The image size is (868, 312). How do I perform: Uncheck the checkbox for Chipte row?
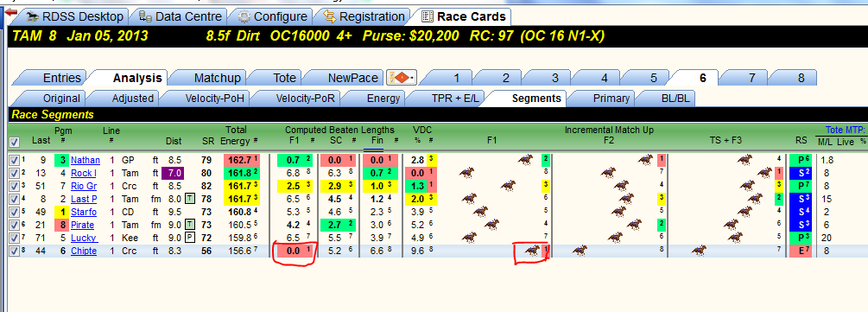click(x=14, y=251)
